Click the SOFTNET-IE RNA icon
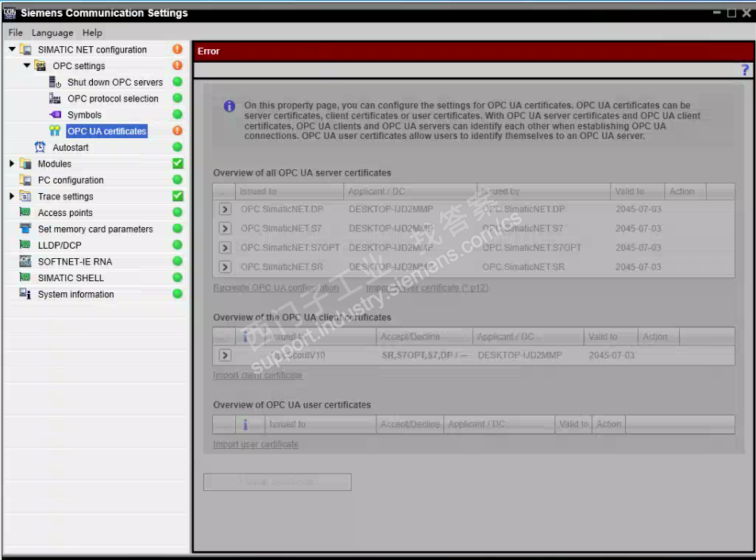This screenshot has width=756, height=560. pyautogui.click(x=25, y=261)
